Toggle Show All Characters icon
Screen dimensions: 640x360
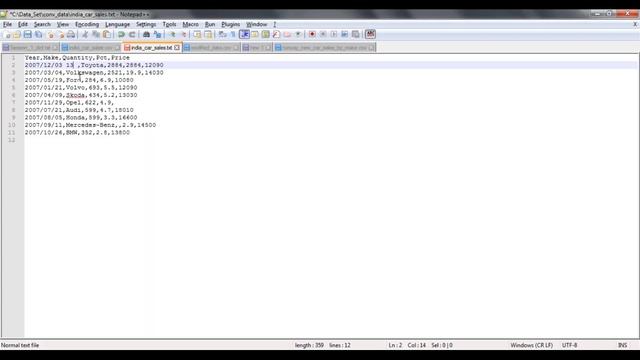233,34
